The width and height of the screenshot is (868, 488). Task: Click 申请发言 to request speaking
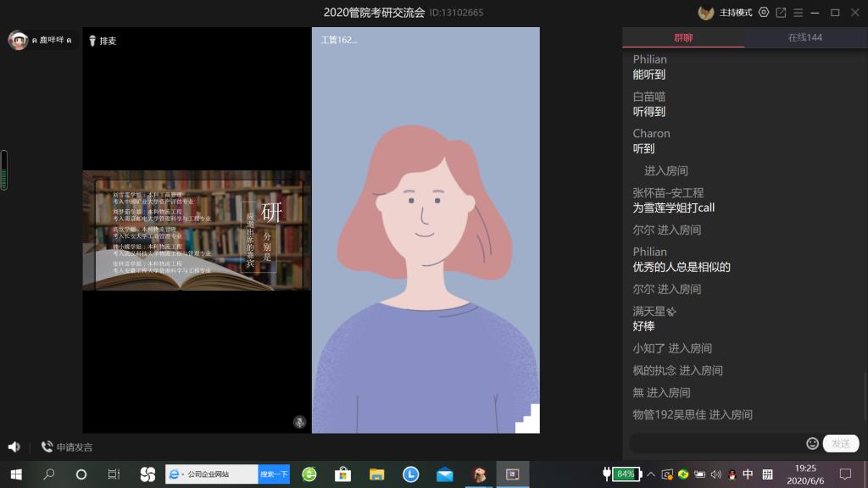pyautogui.click(x=67, y=446)
